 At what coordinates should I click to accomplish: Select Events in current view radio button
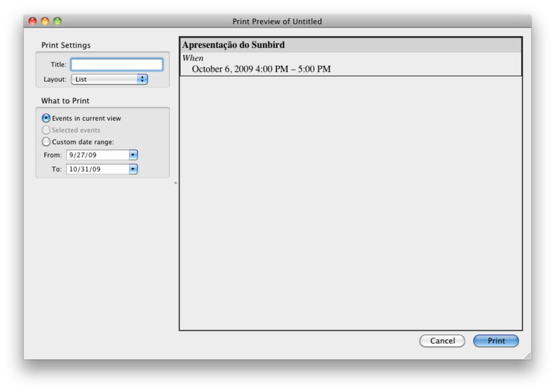[46, 118]
